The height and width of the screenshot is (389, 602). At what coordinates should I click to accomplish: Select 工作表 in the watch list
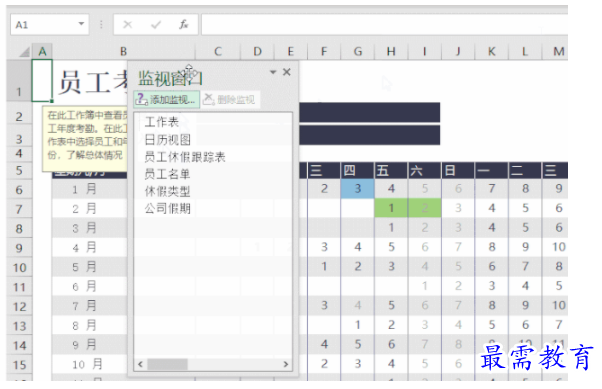(x=162, y=122)
